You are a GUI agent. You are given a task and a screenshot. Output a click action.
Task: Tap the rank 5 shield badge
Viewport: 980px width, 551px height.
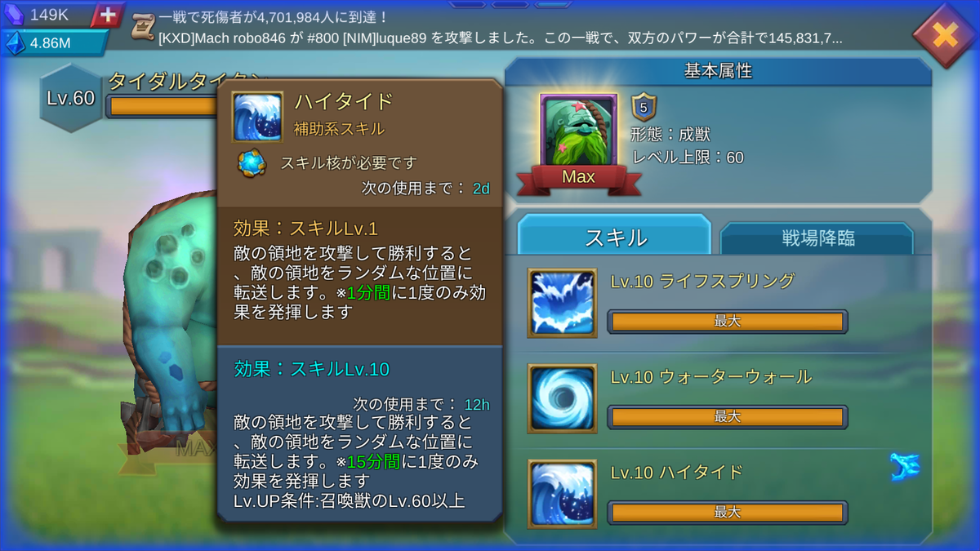coord(644,108)
